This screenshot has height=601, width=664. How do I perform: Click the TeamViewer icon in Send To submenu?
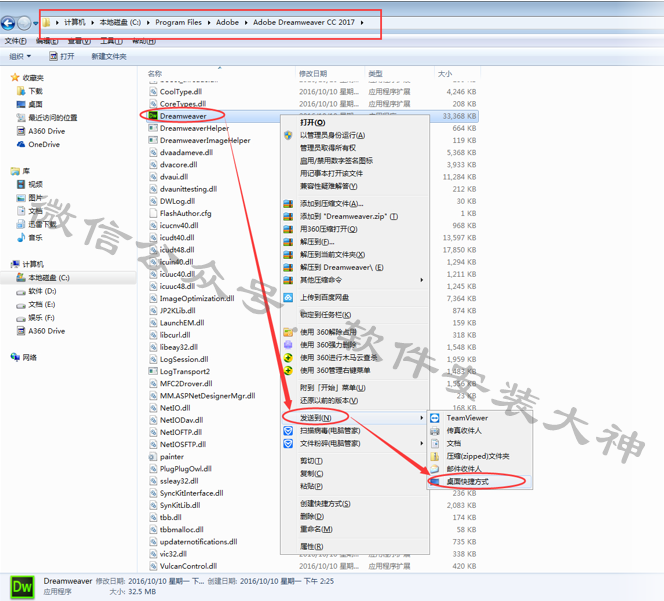pyautogui.click(x=434, y=418)
